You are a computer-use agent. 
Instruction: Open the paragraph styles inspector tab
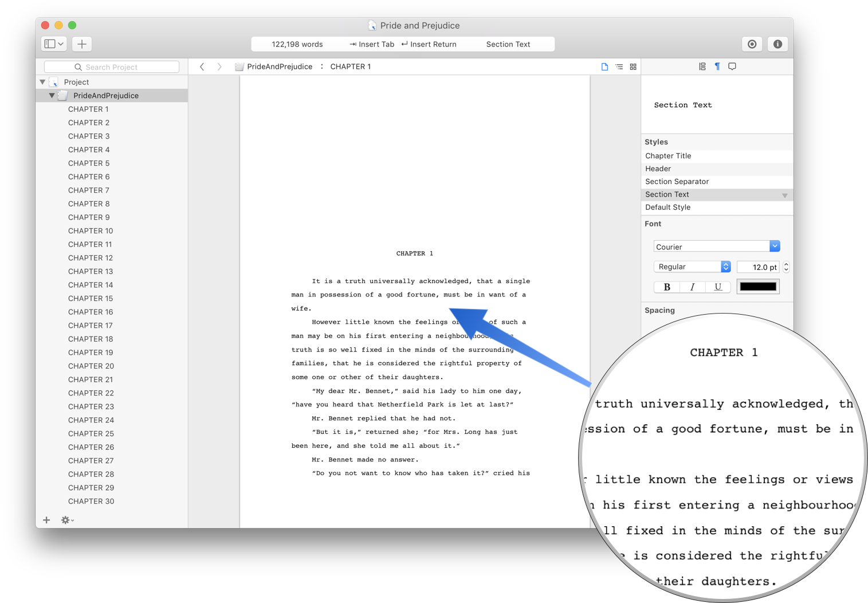pos(717,66)
